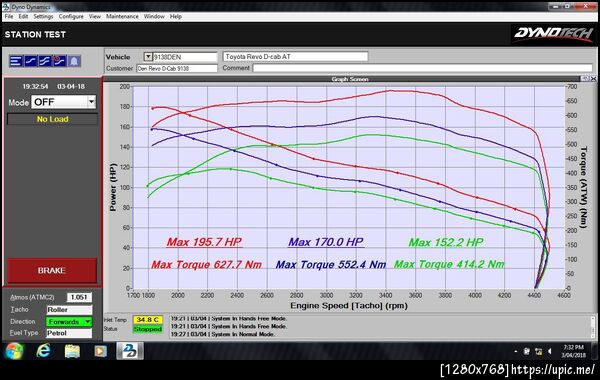600x380 pixels.
Task: Close the Graph Screen panel
Action: tap(593, 79)
